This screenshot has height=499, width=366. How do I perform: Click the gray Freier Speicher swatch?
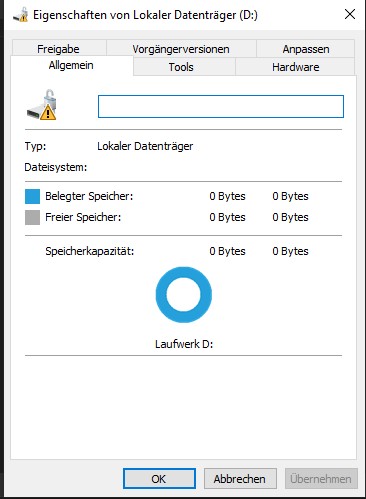point(32,217)
